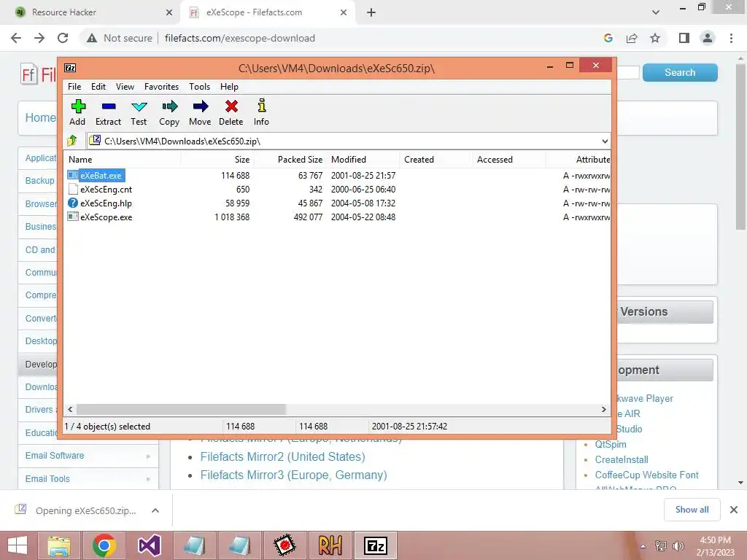Click the Chrome address bar URL
Viewport: 747px width, 560px height.
[x=239, y=38]
